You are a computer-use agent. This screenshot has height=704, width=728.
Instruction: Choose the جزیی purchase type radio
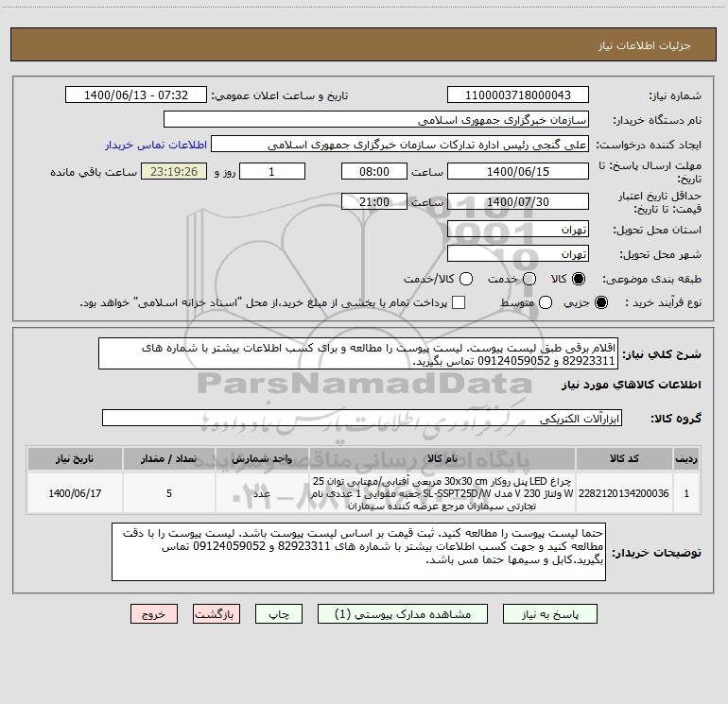point(601,303)
